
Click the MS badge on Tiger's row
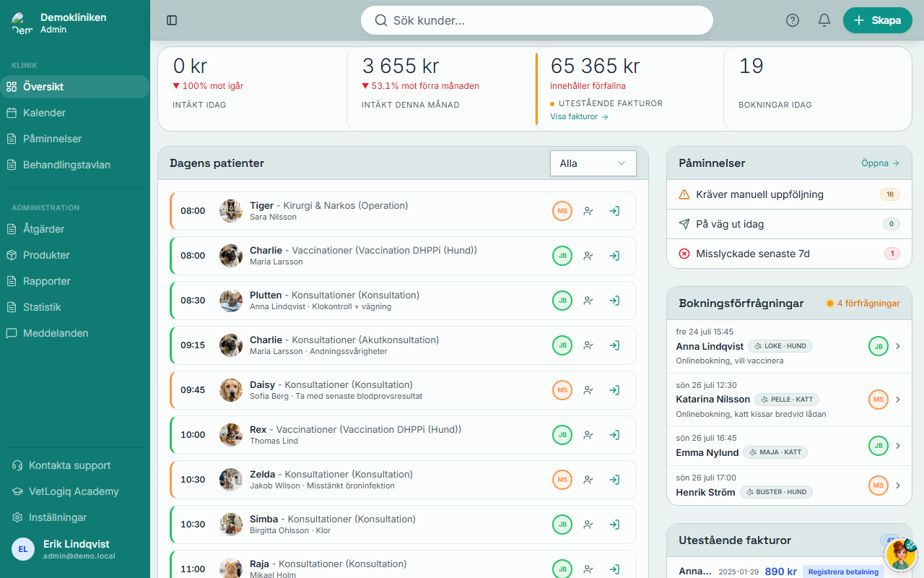pos(562,211)
